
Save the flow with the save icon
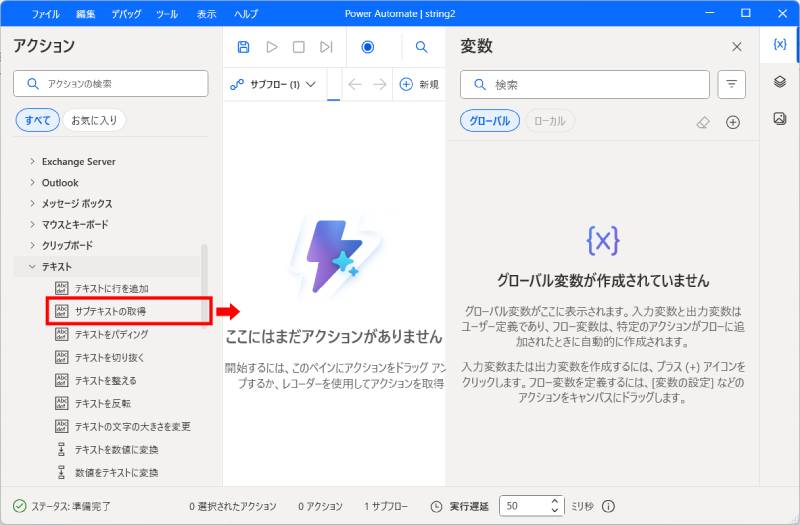click(243, 47)
